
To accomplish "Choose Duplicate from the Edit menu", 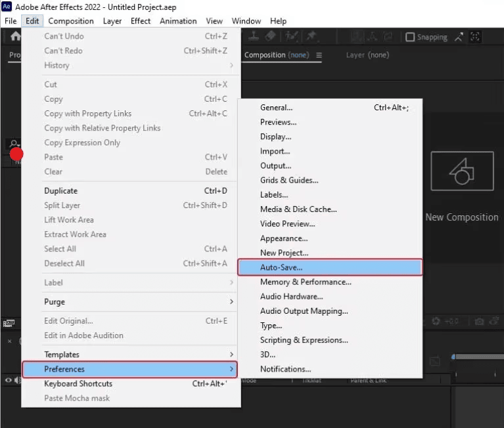I will tap(131, 191).
